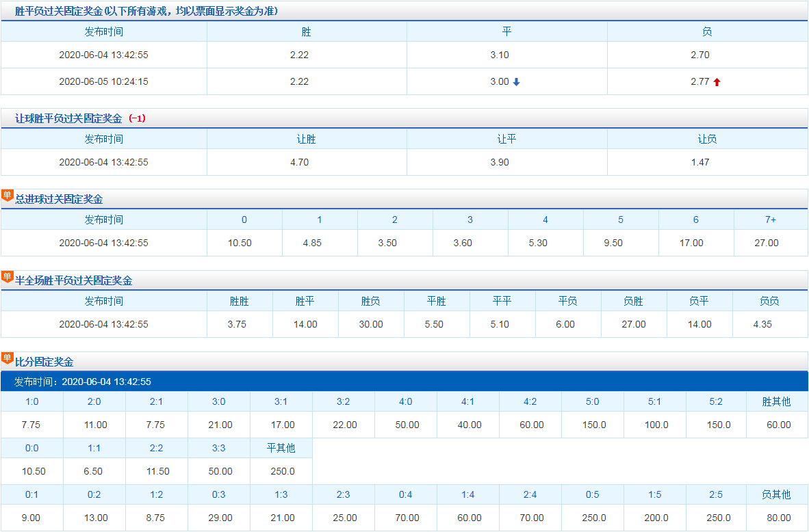This screenshot has width=809, height=532.
Task: Select total goals 0 odds 10.50
Action: [240, 243]
